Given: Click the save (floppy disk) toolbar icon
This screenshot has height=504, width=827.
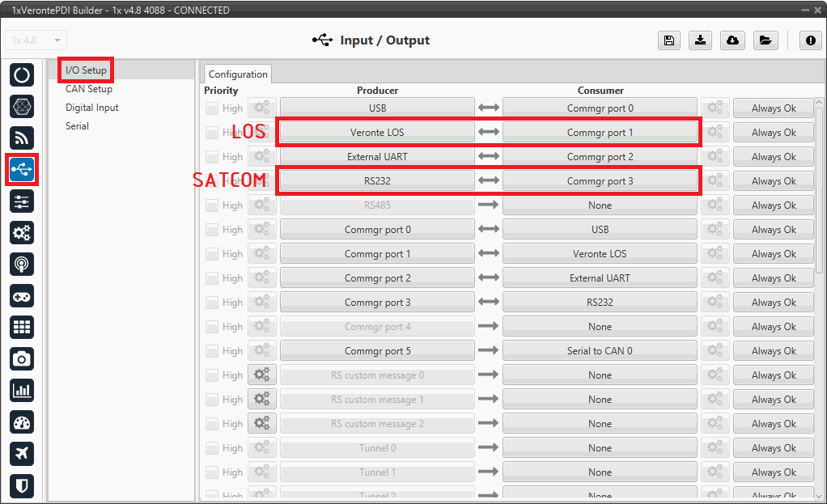Looking at the screenshot, I should (x=668, y=41).
